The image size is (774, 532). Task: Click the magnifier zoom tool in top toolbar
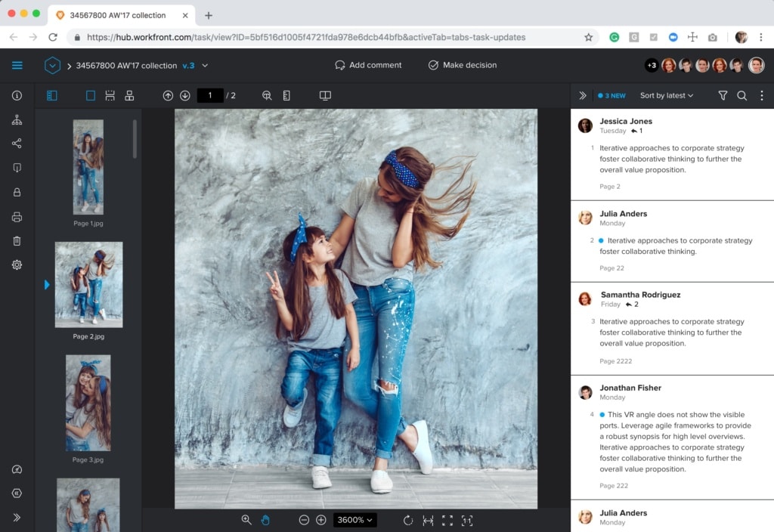(x=267, y=95)
